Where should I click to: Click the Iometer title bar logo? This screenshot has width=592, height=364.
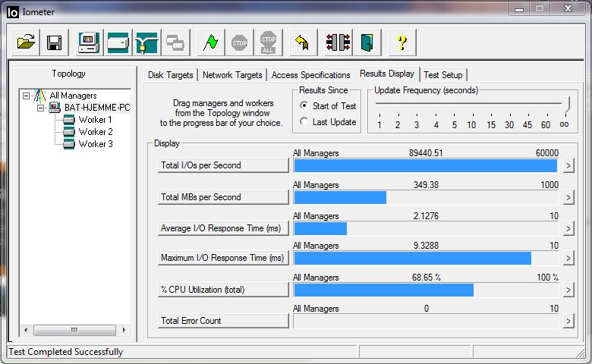pos(12,12)
